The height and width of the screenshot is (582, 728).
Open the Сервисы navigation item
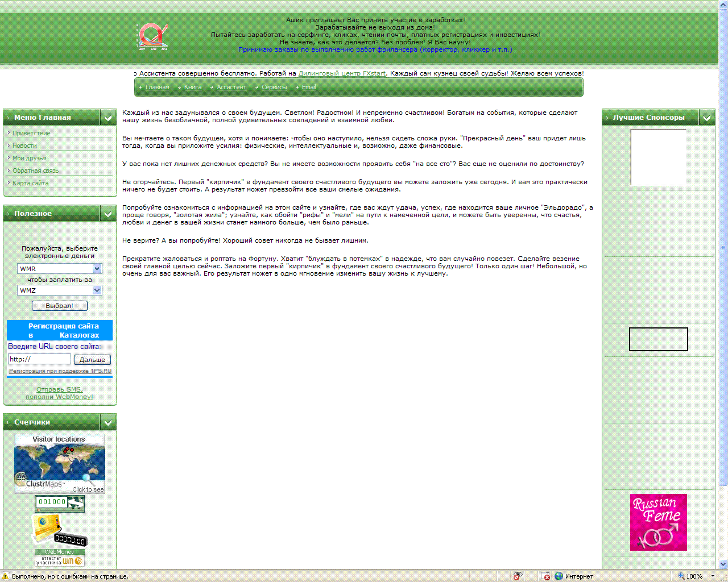[274, 88]
